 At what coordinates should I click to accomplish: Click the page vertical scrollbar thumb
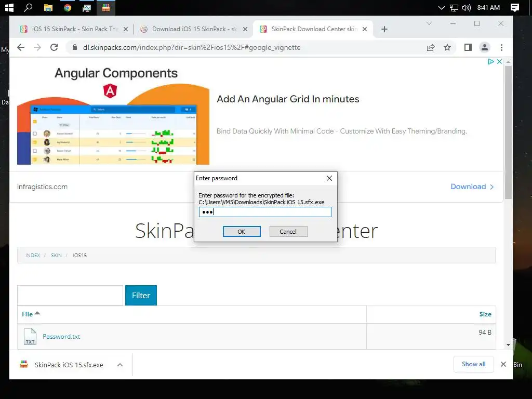508,132
